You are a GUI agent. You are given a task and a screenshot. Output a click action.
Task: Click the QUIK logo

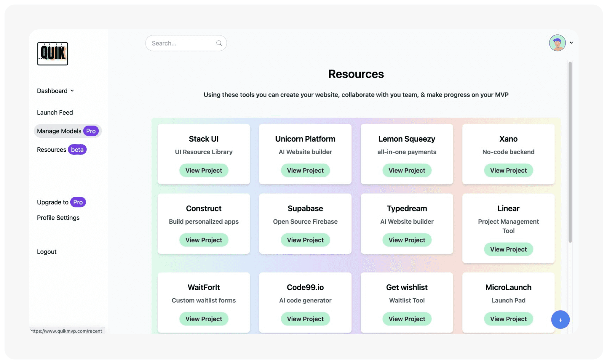[x=52, y=54]
